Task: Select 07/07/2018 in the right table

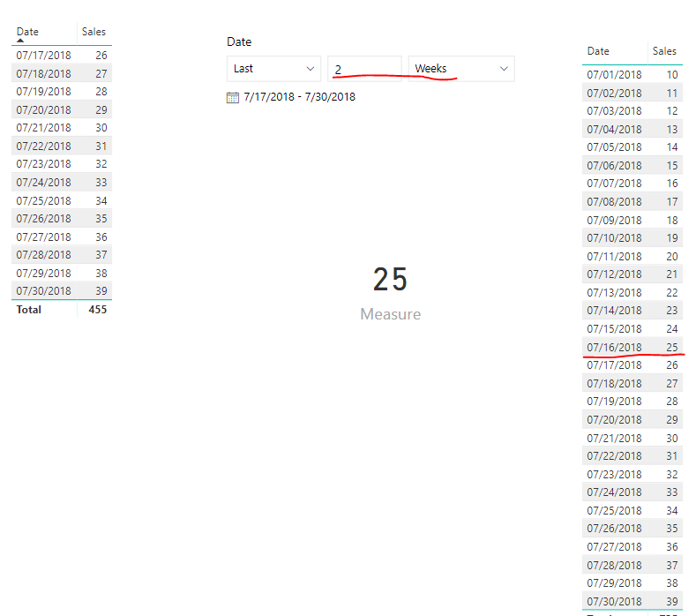Action: point(614,184)
